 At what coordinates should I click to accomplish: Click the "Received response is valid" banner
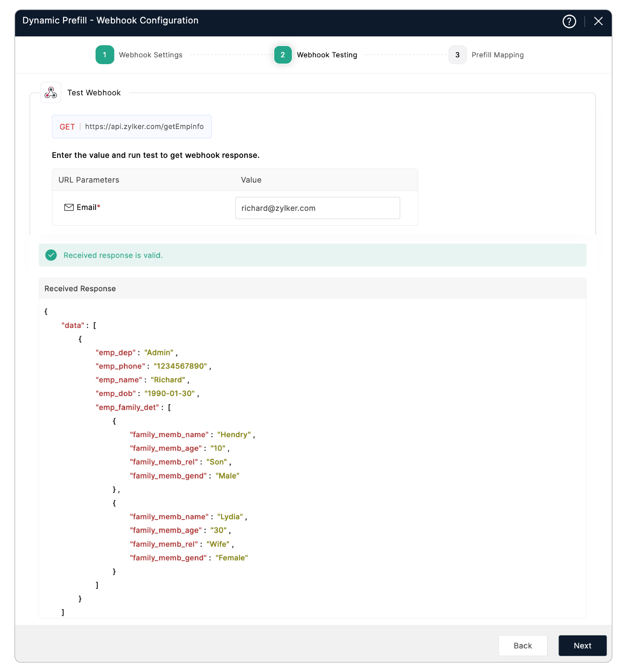click(113, 255)
